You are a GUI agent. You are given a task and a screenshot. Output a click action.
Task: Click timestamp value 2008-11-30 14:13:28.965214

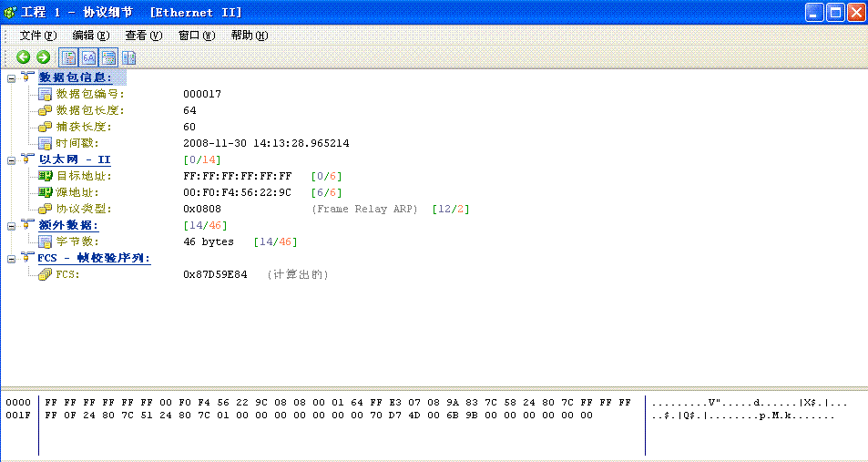pyautogui.click(x=266, y=143)
